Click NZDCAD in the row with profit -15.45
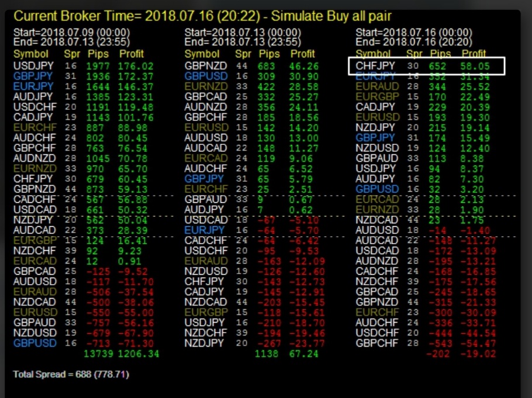This screenshot has height=398, width=532. click(x=206, y=302)
